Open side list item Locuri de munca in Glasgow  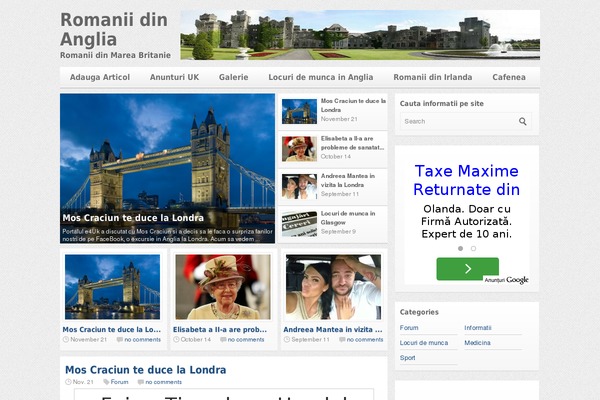tap(348, 218)
